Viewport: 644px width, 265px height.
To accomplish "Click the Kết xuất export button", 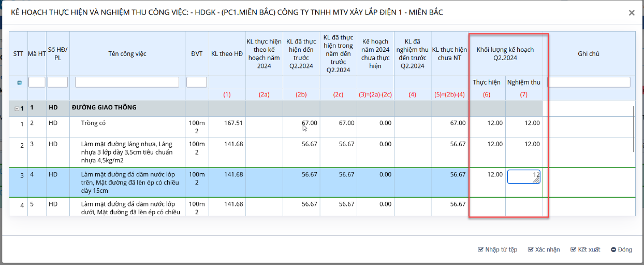I will [x=585, y=249].
